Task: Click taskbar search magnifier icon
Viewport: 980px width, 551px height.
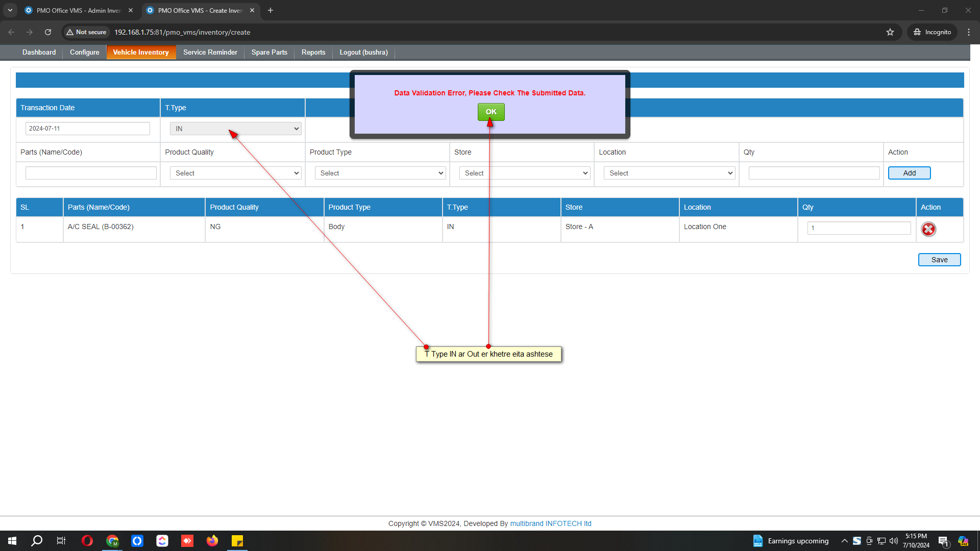Action: 37,541
